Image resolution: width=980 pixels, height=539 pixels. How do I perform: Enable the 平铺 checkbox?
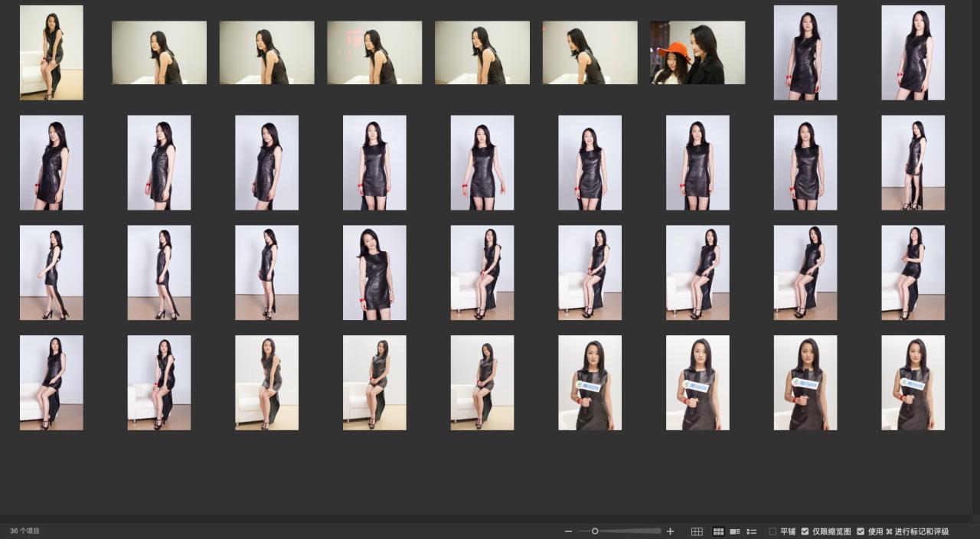pos(773,531)
